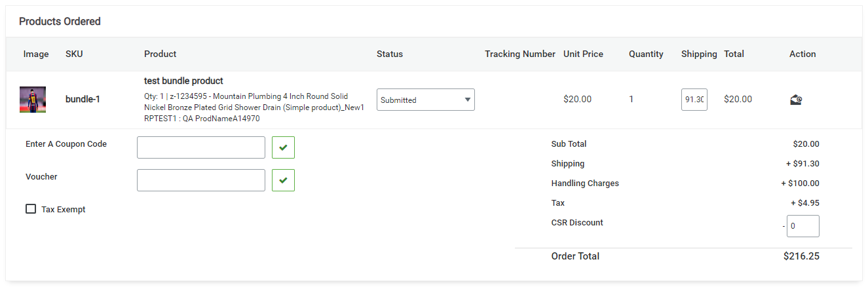
Task: Click the bundle-1 SKU text
Action: [x=83, y=100]
